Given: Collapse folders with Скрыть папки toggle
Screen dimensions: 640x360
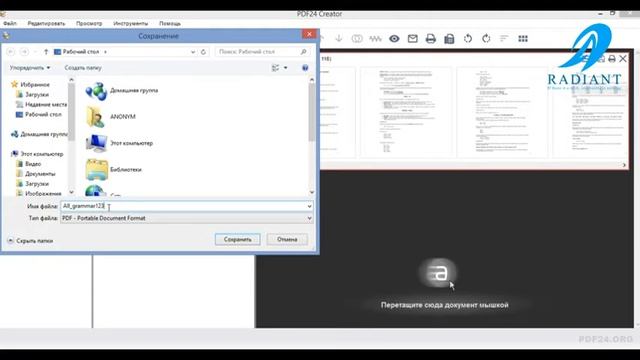Looking at the screenshot, I should 30,241.
